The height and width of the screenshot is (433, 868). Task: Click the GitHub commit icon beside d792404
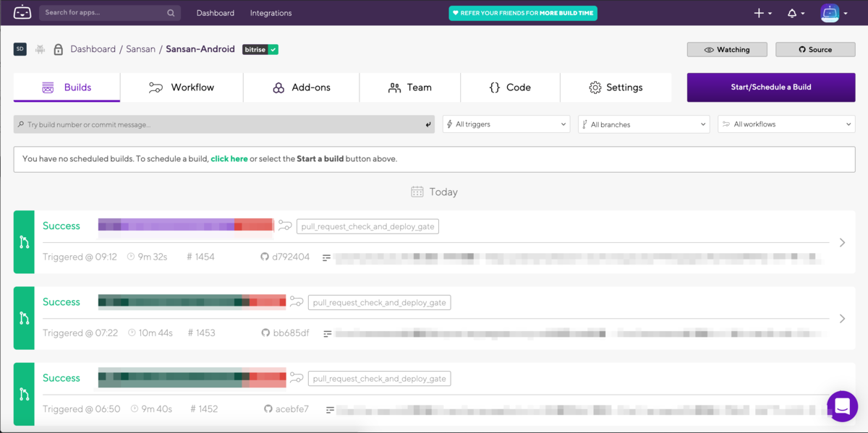pos(265,257)
